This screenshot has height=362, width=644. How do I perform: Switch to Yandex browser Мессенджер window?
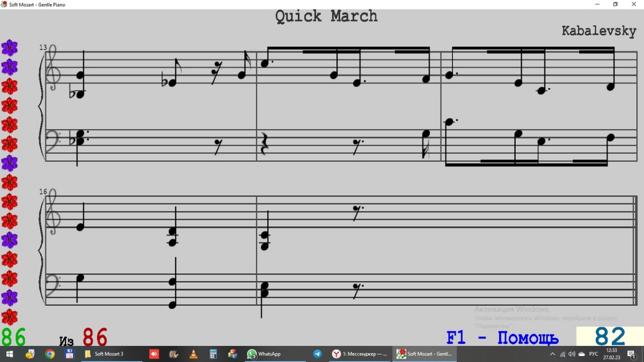pos(360,354)
